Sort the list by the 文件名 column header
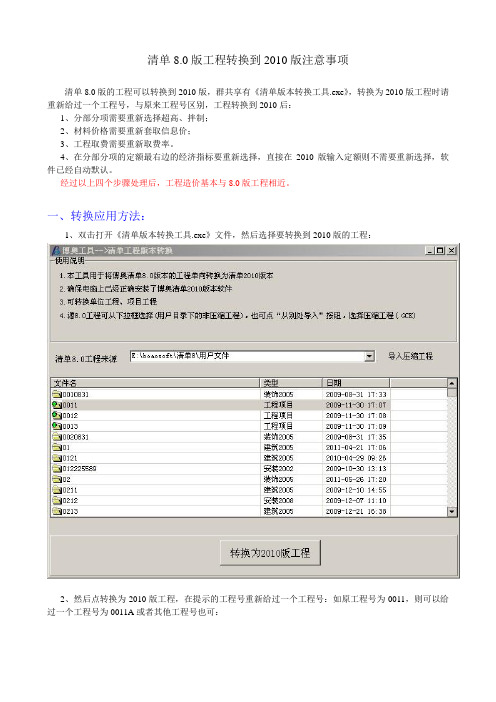 point(156,383)
